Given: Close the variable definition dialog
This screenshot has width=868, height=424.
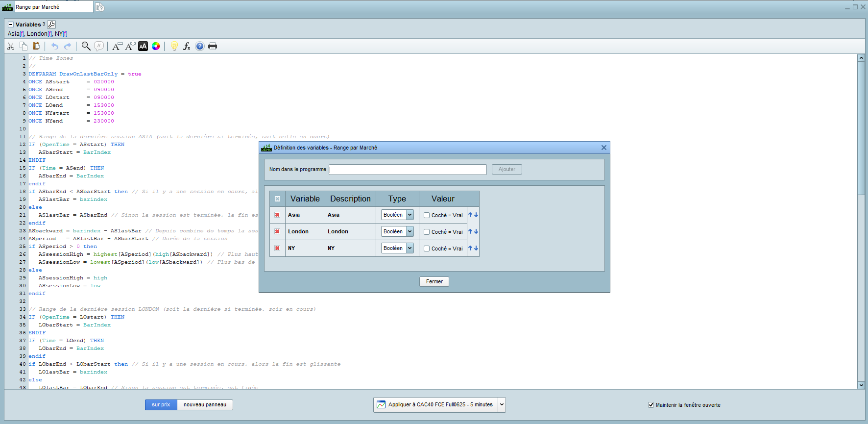Looking at the screenshot, I should pyautogui.click(x=604, y=148).
